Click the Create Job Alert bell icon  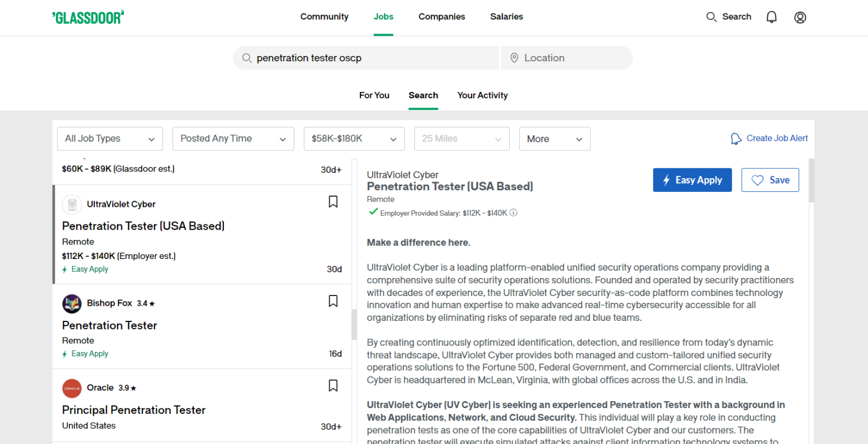[x=736, y=139]
